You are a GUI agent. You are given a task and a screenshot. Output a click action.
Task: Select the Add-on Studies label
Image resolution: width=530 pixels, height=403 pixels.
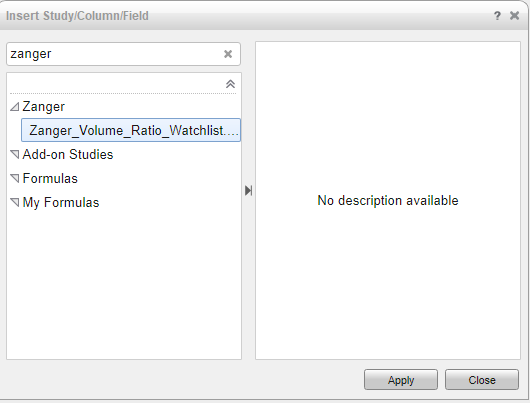(68, 155)
